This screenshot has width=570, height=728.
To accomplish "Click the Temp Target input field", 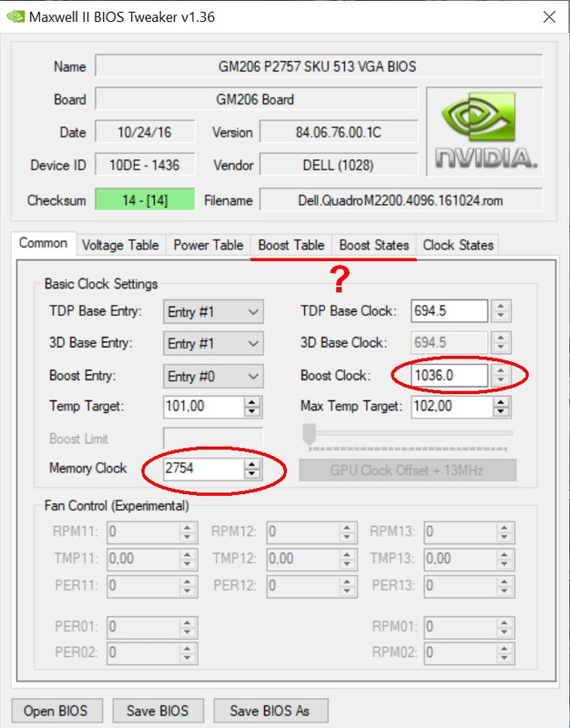I will pos(203,406).
